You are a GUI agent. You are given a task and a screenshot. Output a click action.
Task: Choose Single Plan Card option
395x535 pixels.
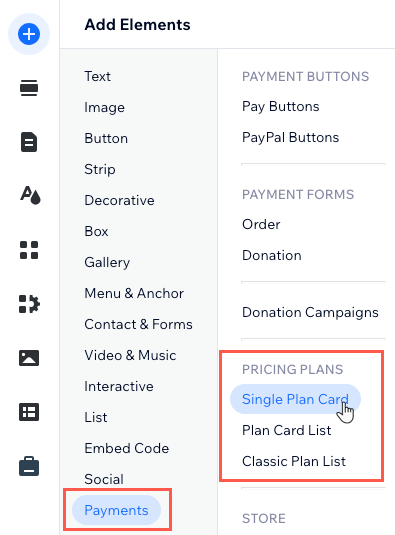tap(295, 399)
